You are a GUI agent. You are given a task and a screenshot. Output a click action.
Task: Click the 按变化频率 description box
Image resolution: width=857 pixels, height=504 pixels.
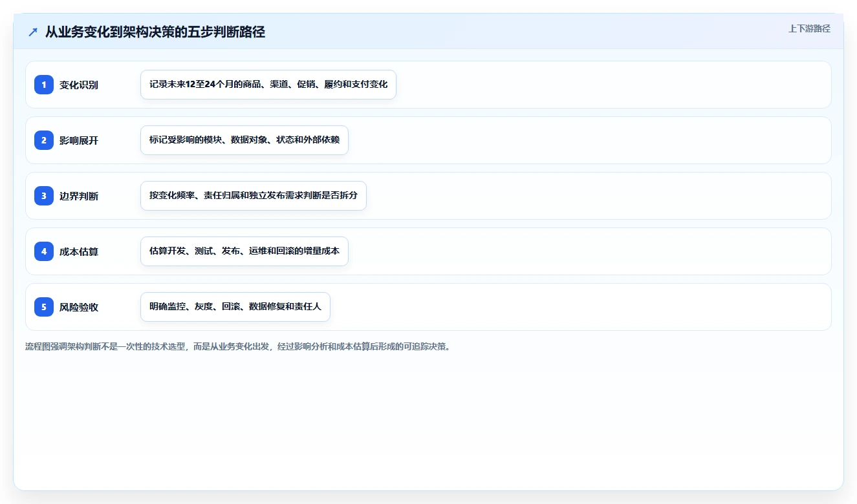[x=254, y=196]
